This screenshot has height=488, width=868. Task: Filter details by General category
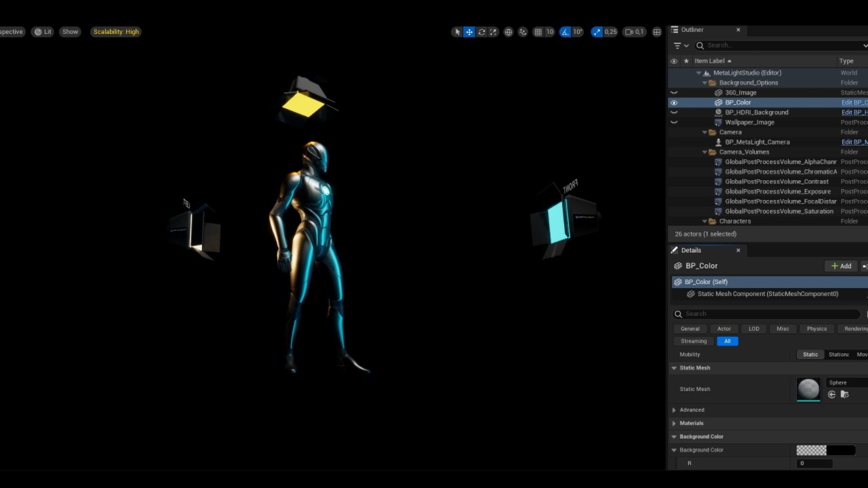click(x=690, y=329)
